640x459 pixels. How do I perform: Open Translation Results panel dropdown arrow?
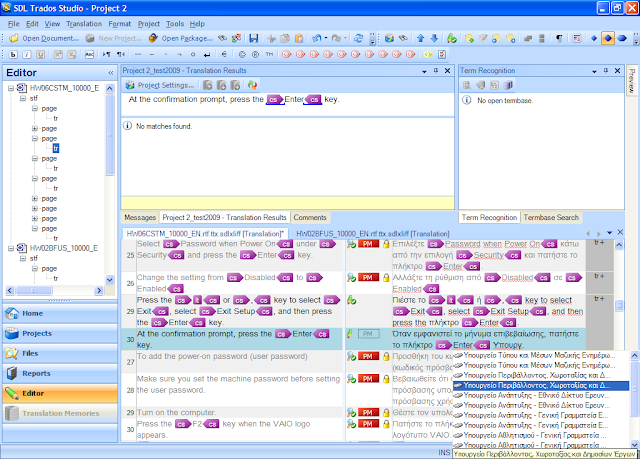(424, 71)
